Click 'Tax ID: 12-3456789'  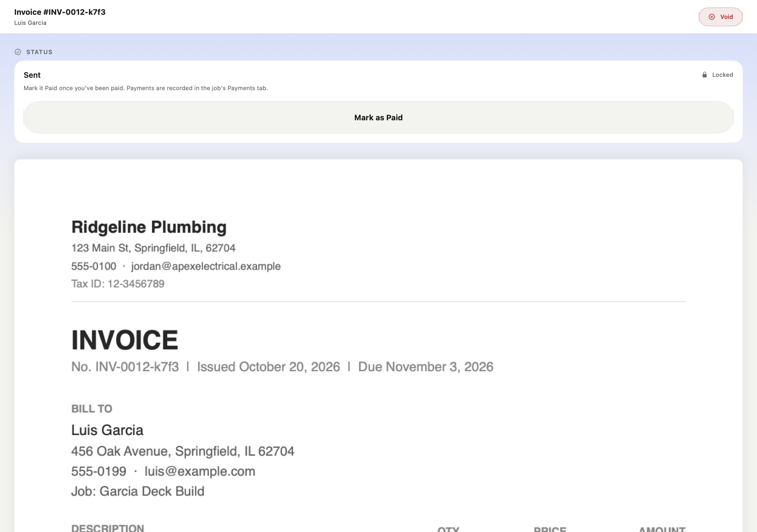pos(118,284)
